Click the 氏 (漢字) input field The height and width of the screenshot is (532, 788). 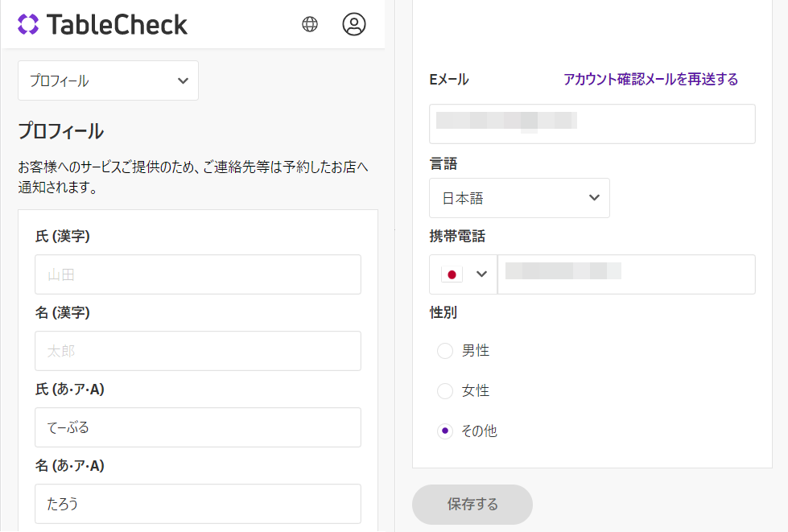198,274
